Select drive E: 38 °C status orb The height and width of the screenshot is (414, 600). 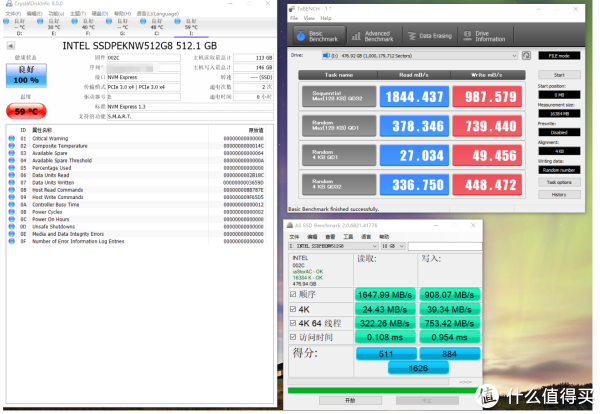(x=40, y=21)
